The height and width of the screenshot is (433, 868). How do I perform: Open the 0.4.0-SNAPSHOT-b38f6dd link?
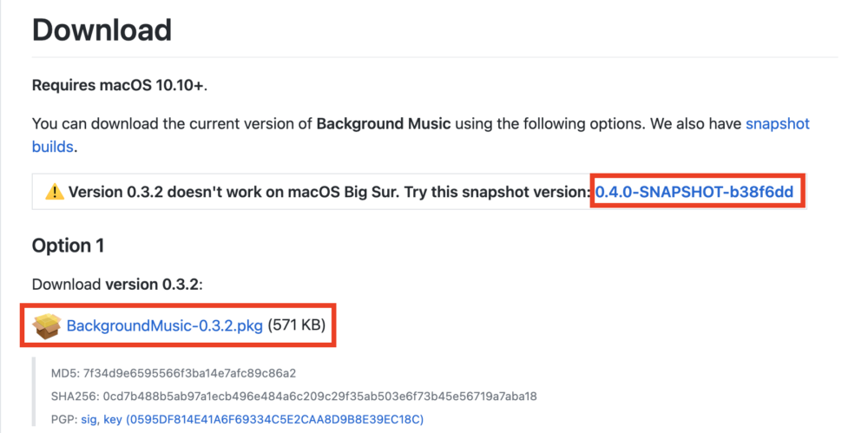pyautogui.click(x=694, y=192)
